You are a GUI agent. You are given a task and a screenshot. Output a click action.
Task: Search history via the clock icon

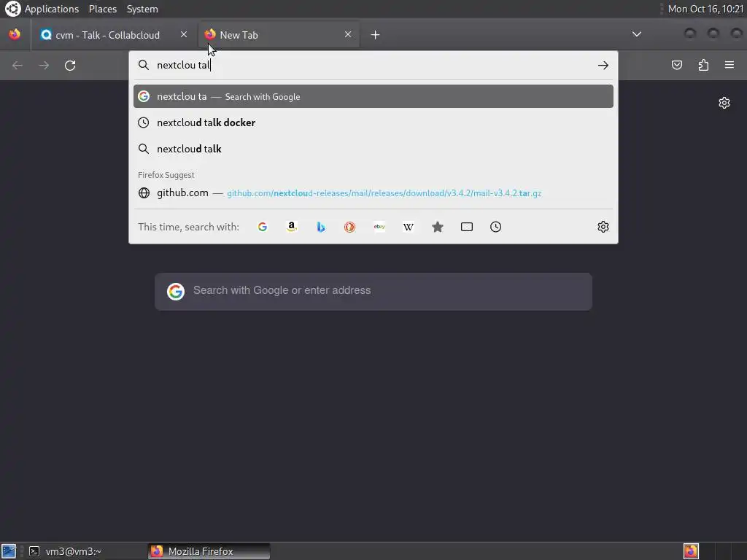click(x=495, y=227)
